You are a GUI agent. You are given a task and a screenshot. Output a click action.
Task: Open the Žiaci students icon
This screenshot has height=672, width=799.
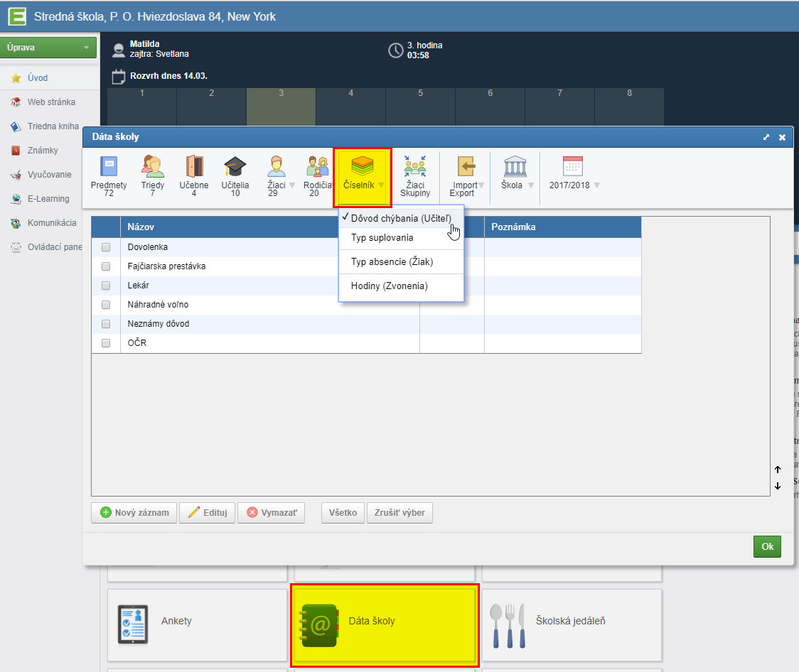point(277,166)
